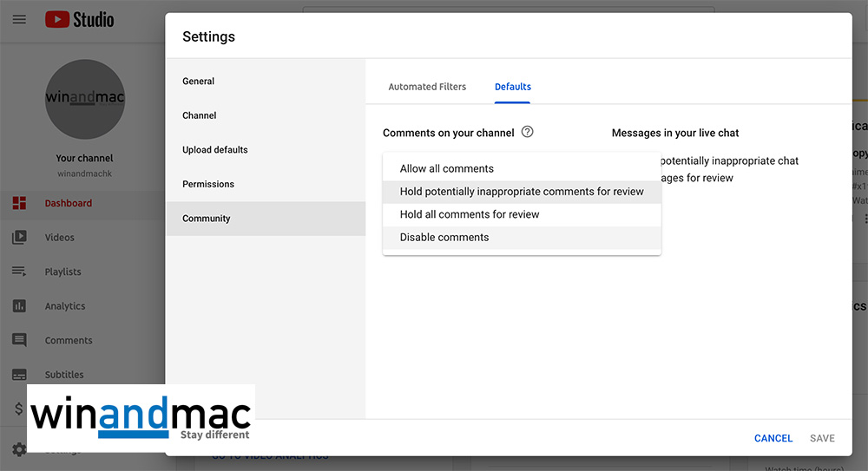The image size is (868, 471).
Task: Switch to the Automated Filters tab
Action: (x=427, y=87)
